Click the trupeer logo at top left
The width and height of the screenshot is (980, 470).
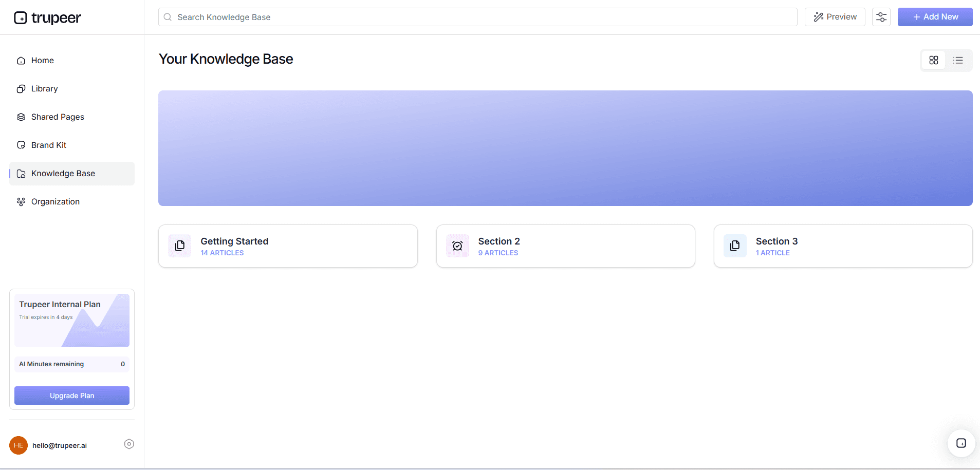click(47, 17)
